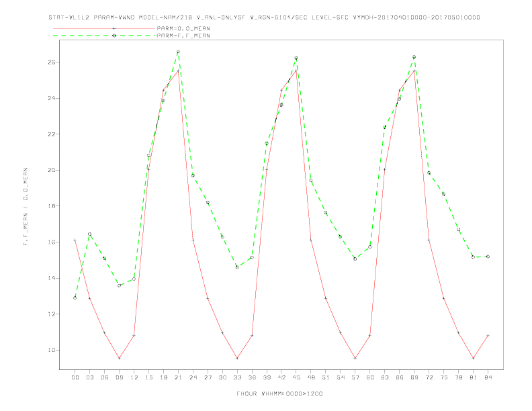Click the x-axis forecast hour label 66

pos(400,377)
